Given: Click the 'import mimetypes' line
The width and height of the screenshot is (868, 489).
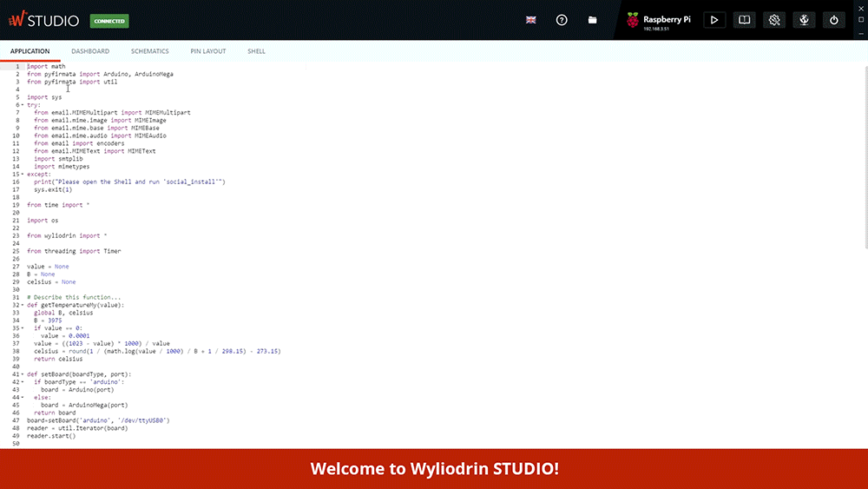Looking at the screenshot, I should point(62,166).
